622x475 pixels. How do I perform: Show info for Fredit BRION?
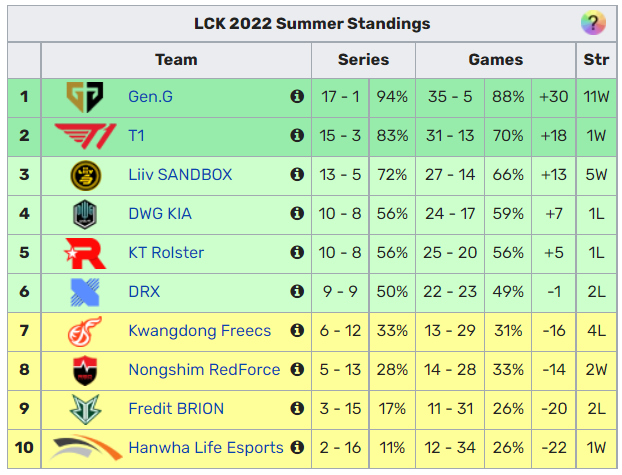pos(297,408)
